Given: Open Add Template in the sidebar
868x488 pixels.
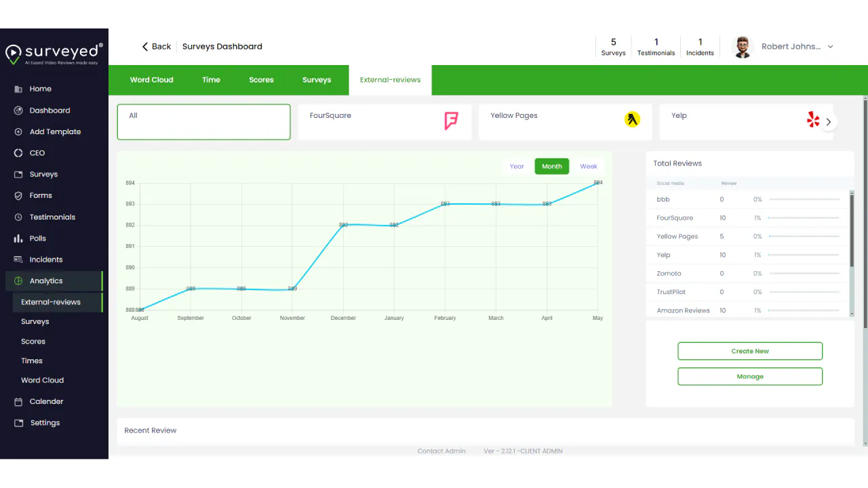Looking at the screenshot, I should pos(54,132).
